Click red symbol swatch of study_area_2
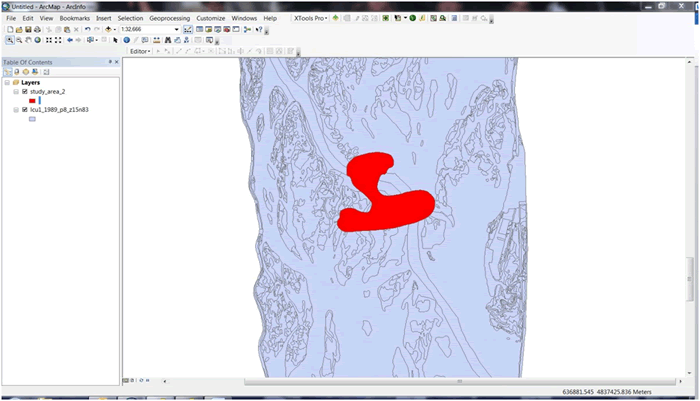The image size is (700, 401). (x=32, y=100)
